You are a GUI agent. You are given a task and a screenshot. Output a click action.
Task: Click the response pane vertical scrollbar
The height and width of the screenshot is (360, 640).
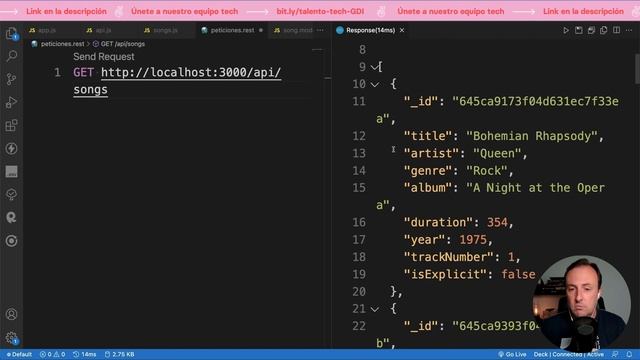point(637,69)
